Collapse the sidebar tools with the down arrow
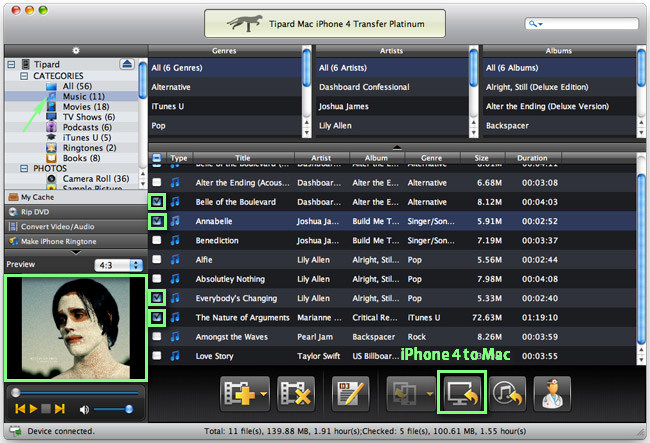Viewport: 650px width, 443px height. click(x=76, y=252)
